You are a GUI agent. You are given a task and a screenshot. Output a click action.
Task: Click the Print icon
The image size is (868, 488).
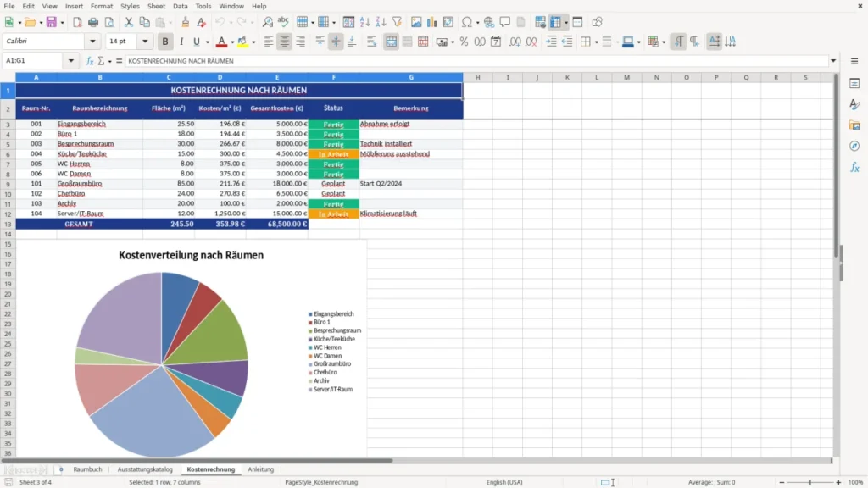93,22
